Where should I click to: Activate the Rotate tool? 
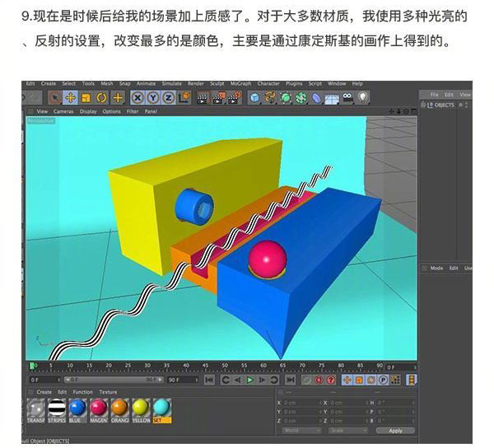(x=101, y=98)
